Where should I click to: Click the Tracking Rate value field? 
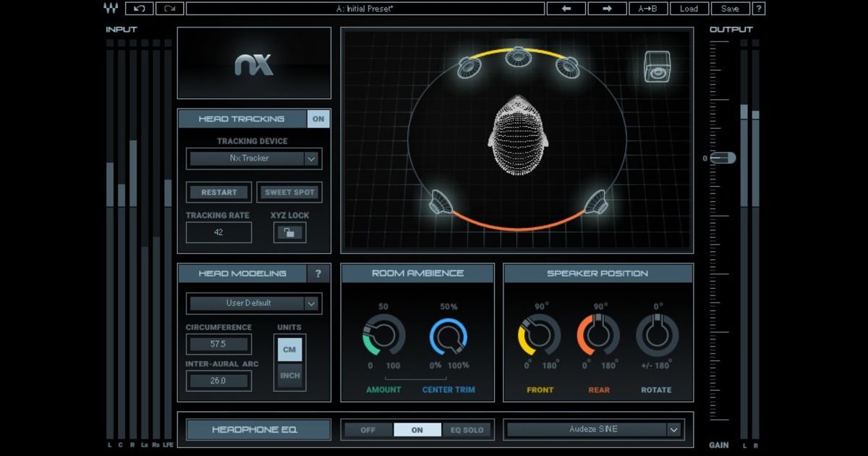(x=218, y=232)
